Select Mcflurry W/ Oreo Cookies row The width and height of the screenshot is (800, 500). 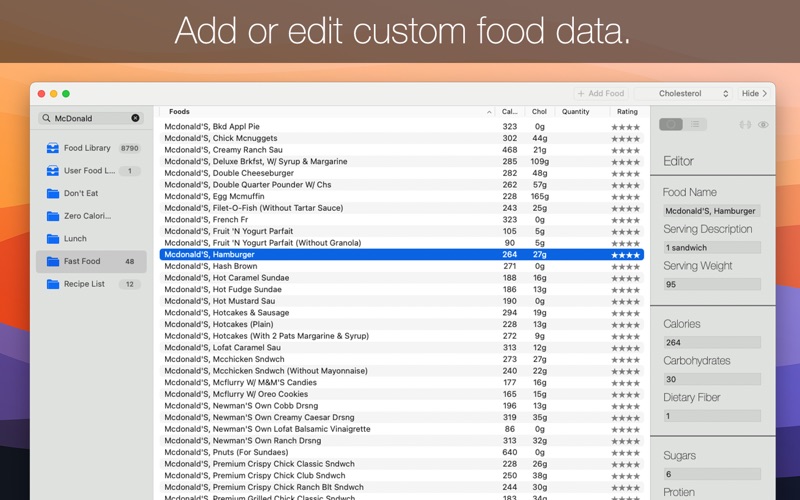(x=402, y=394)
